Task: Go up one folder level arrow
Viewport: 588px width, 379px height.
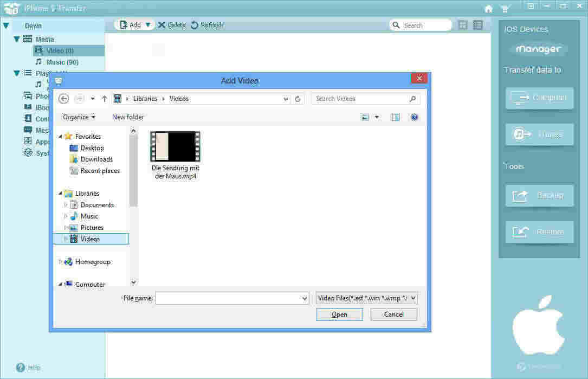Action: point(105,99)
